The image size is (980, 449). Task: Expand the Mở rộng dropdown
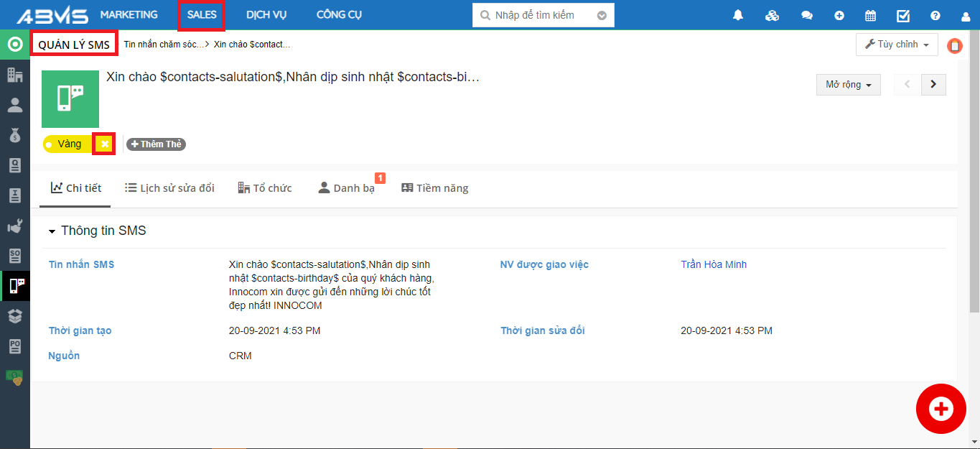(x=848, y=85)
